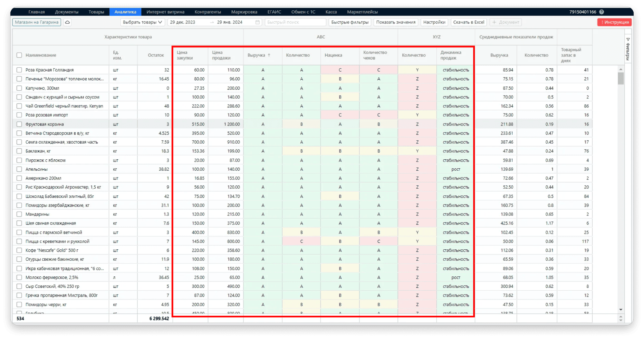Screen dimensions: 644x339
Task: Switch to the Товары tab
Action: point(96,12)
